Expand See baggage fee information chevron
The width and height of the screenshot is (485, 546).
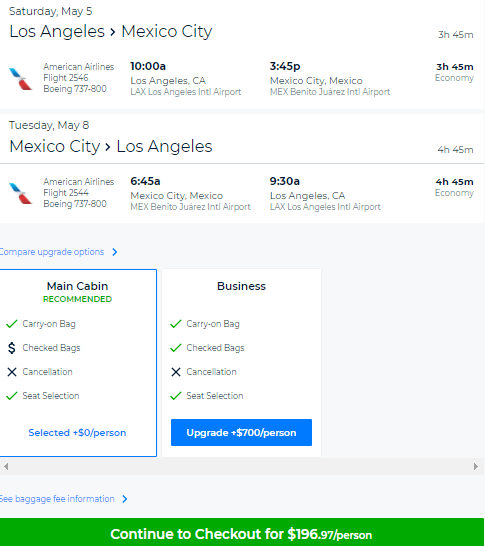tap(125, 499)
